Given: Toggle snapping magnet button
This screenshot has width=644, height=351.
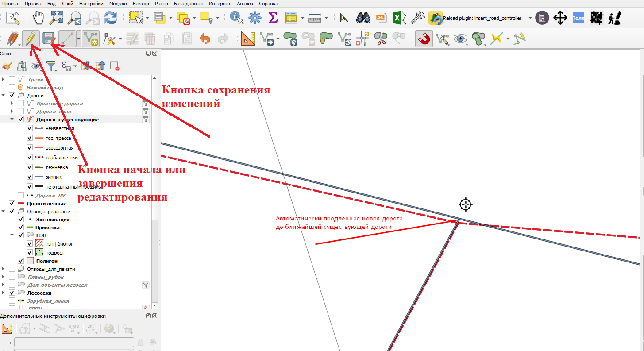Looking at the screenshot, I should [424, 39].
